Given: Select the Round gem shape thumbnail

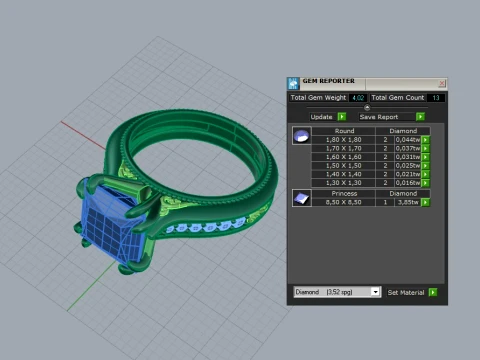Looking at the screenshot, I should (302, 135).
